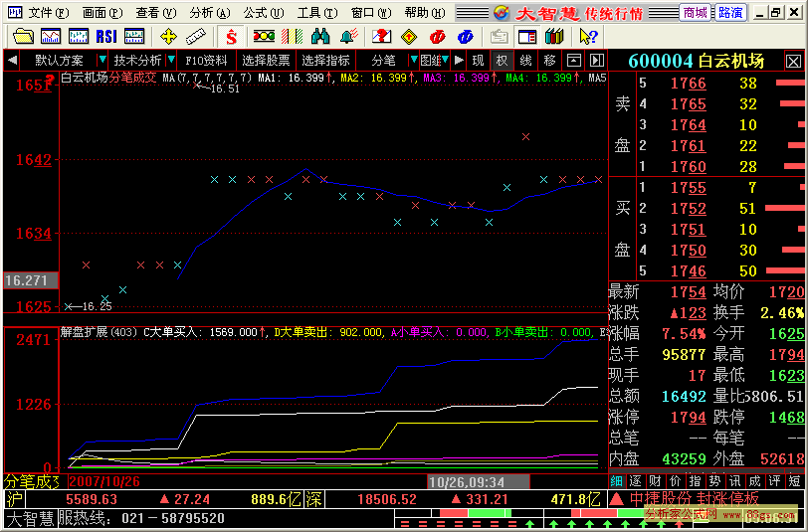Switch to the 讯 news tab
The image size is (808, 532).
pyautogui.click(x=734, y=481)
